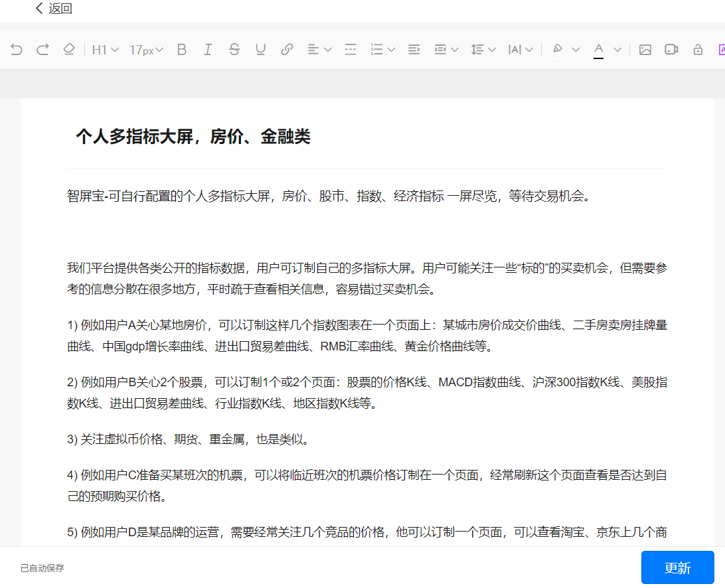Click the text alignment icon
The image size is (725, 588).
pos(313,50)
